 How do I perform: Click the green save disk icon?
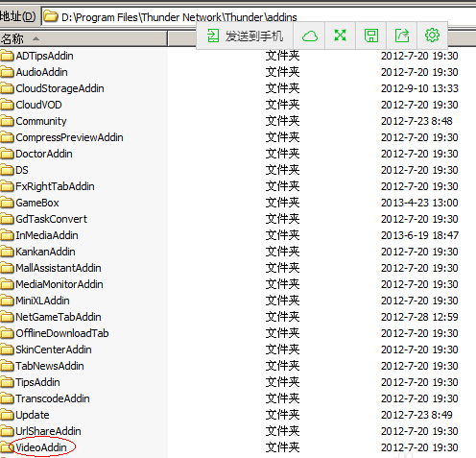click(x=371, y=36)
